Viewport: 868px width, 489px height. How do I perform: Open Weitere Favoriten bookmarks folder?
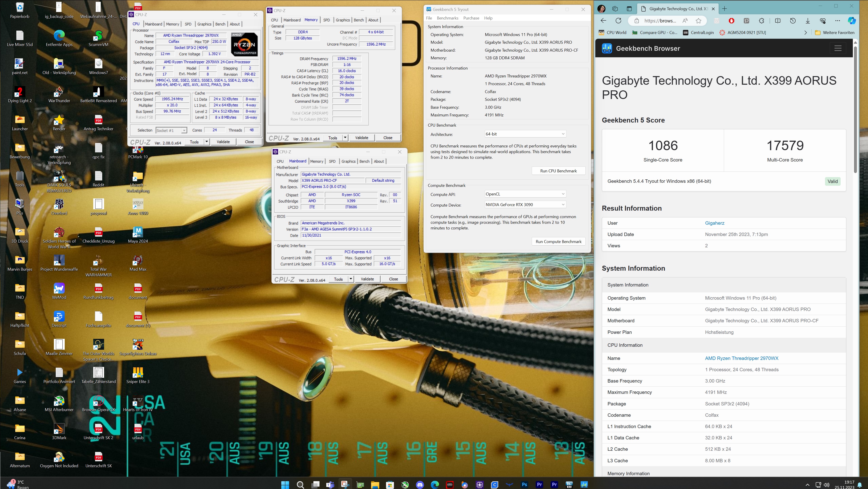[x=834, y=32]
